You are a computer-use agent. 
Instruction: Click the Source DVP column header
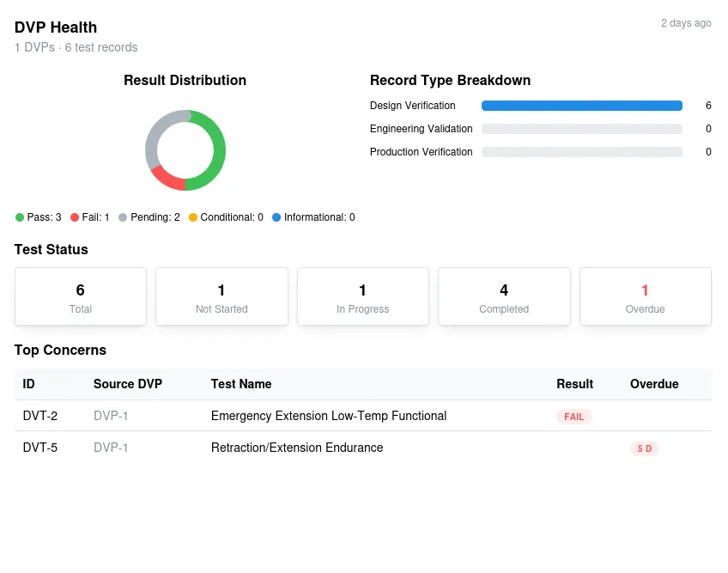coord(128,384)
